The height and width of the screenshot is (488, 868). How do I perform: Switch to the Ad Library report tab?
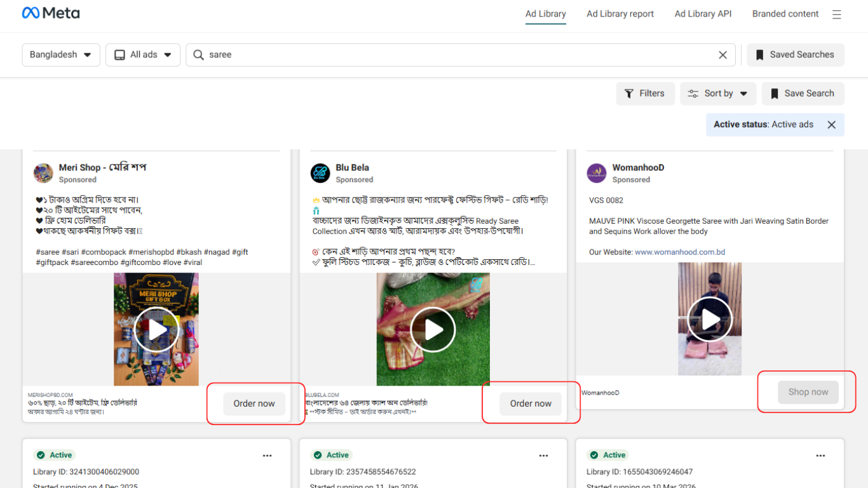point(620,14)
